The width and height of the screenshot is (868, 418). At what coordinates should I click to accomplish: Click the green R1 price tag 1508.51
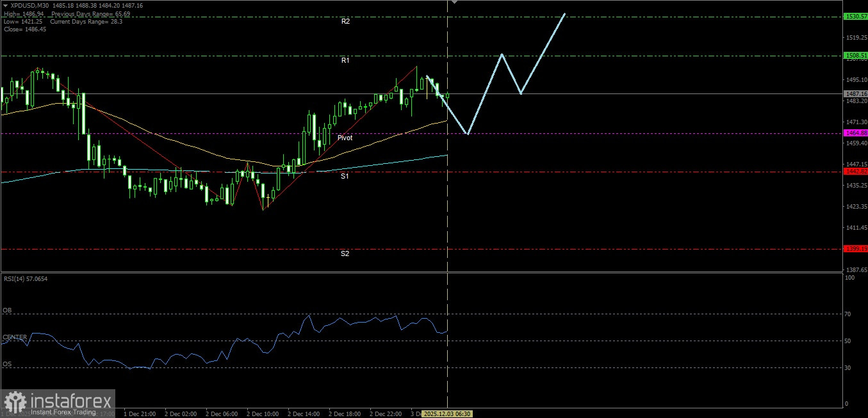pyautogui.click(x=855, y=56)
